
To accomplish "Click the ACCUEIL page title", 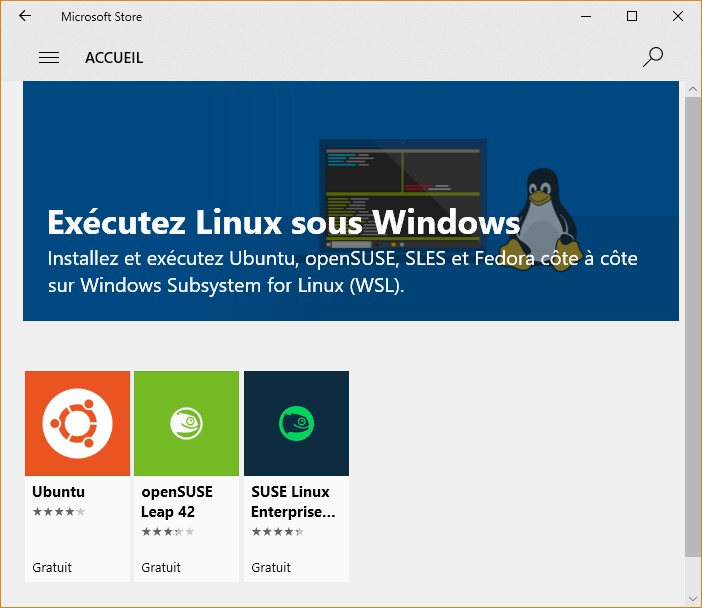I will click(114, 58).
